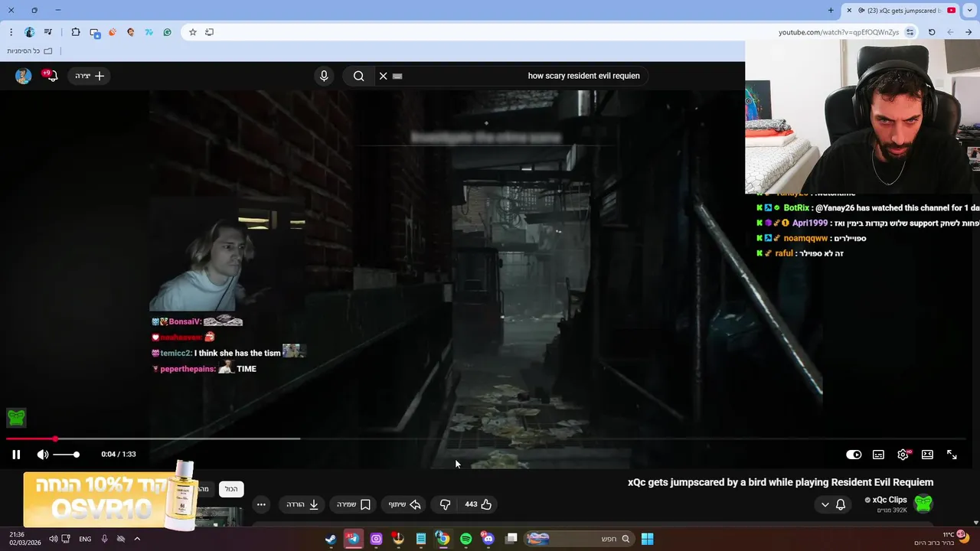Screen dimensions: 980x551
Task: Bookmark this page with star icon
Action: (x=193, y=32)
